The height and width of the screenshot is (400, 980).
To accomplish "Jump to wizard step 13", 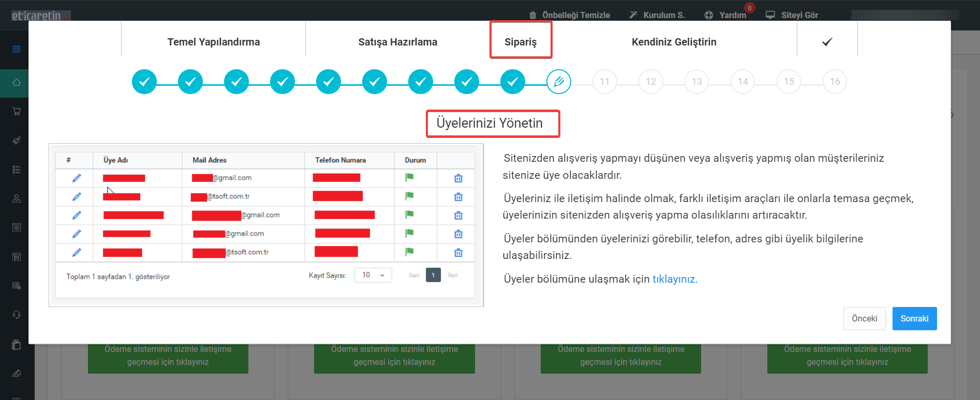I will coord(697,82).
